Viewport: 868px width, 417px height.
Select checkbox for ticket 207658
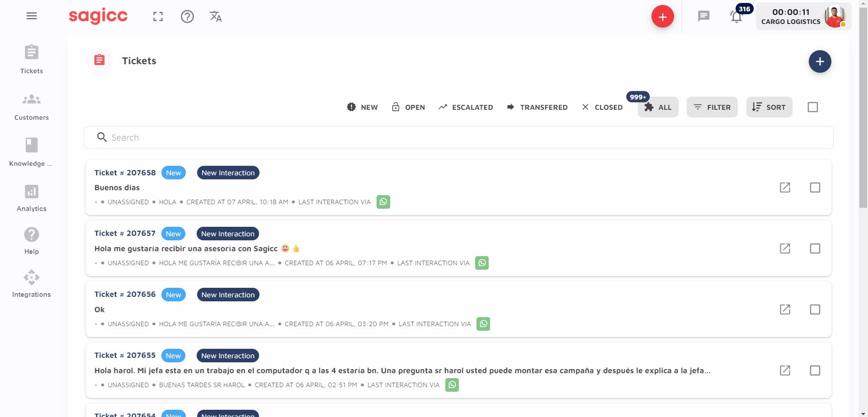815,187
